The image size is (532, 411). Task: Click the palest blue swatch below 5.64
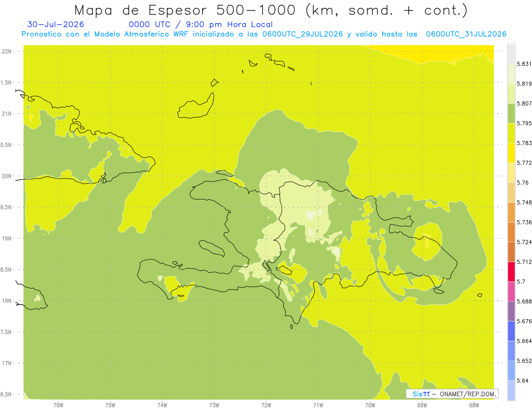pyautogui.click(x=511, y=390)
